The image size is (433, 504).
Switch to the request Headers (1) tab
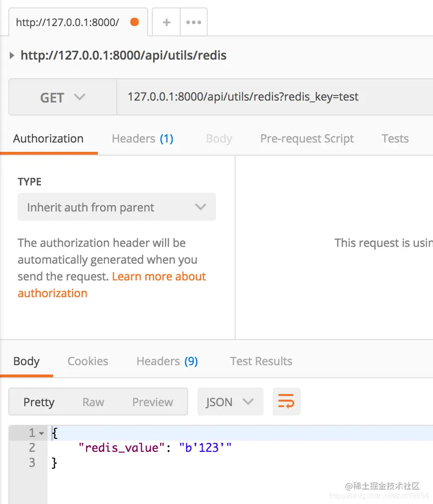pos(142,139)
